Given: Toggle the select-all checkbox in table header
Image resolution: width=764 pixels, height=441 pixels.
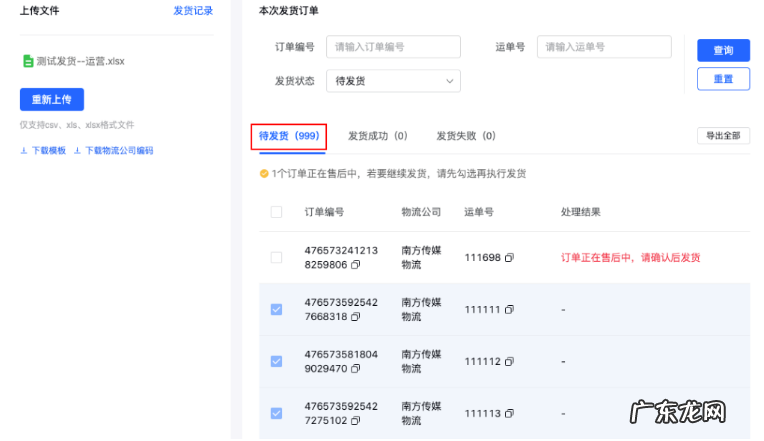Looking at the screenshot, I should click(276, 212).
